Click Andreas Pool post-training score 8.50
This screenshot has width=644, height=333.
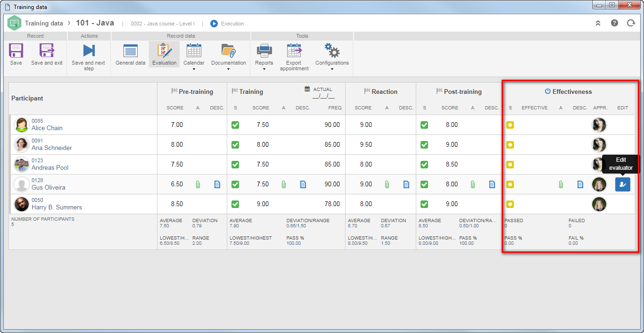452,165
